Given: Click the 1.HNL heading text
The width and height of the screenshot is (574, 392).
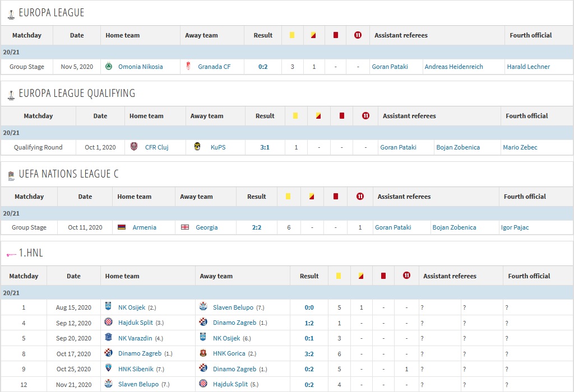Looking at the screenshot, I should pyautogui.click(x=31, y=253).
